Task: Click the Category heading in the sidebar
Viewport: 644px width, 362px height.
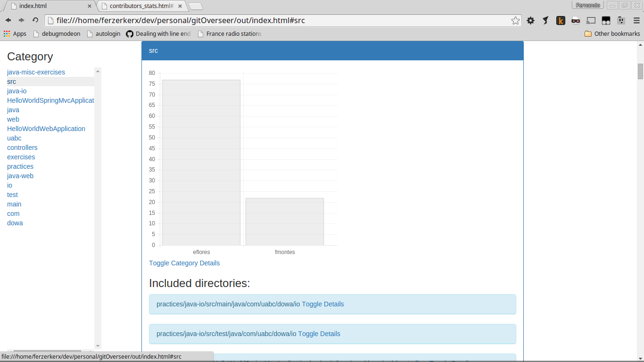Action: [x=30, y=57]
